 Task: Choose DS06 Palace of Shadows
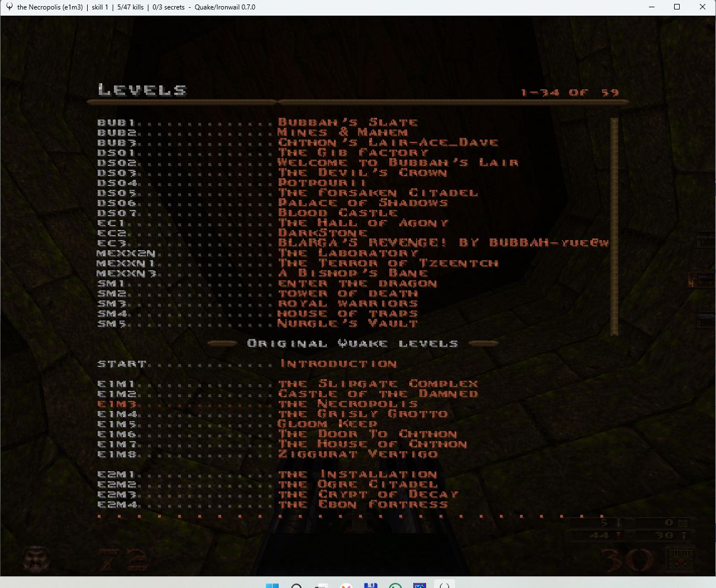click(273, 203)
